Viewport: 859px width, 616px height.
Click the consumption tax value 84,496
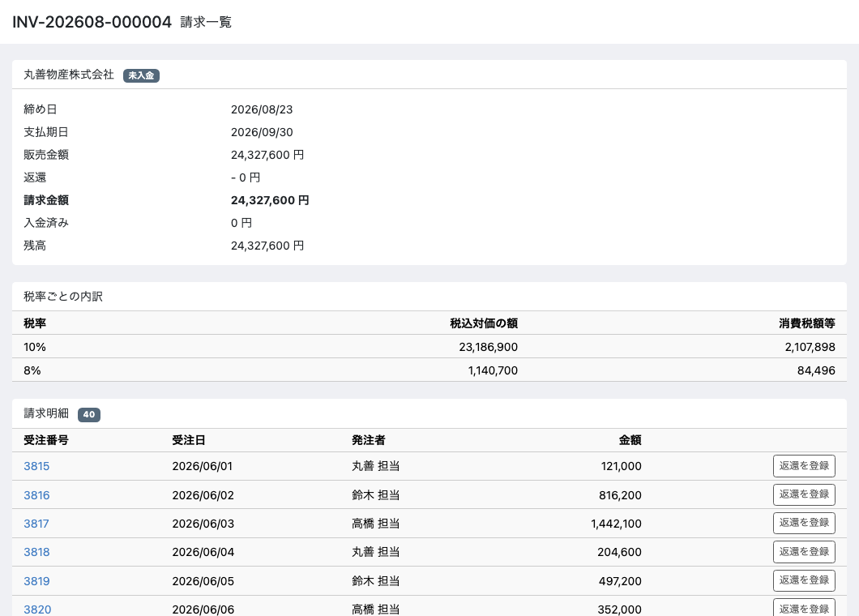click(x=816, y=370)
